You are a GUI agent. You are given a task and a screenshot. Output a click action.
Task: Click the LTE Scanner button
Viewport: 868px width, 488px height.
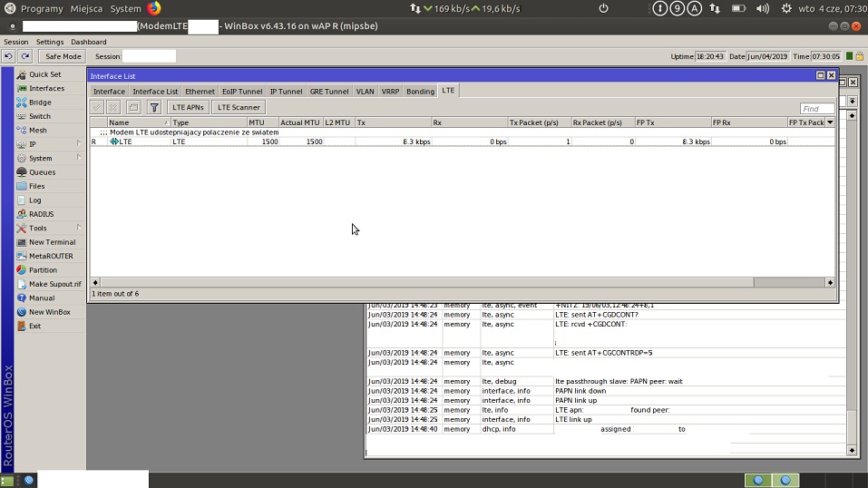(x=239, y=107)
